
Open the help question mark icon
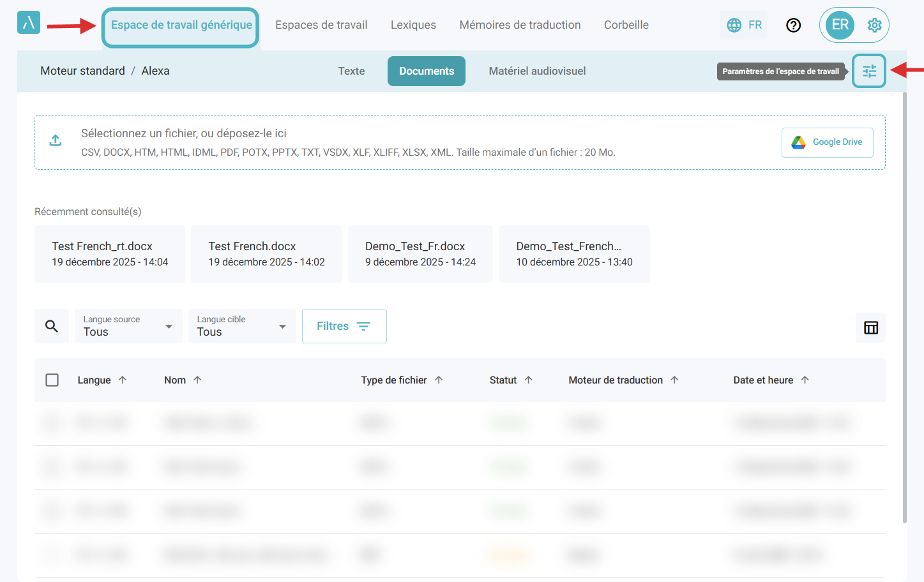coord(793,25)
